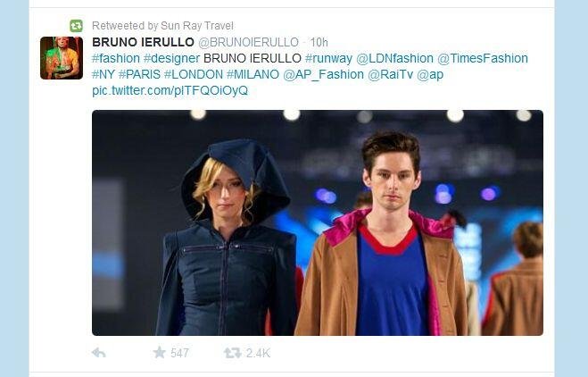Open BRUNO IERULLO profile avatar
The height and width of the screenshot is (377, 588).
tap(62, 58)
